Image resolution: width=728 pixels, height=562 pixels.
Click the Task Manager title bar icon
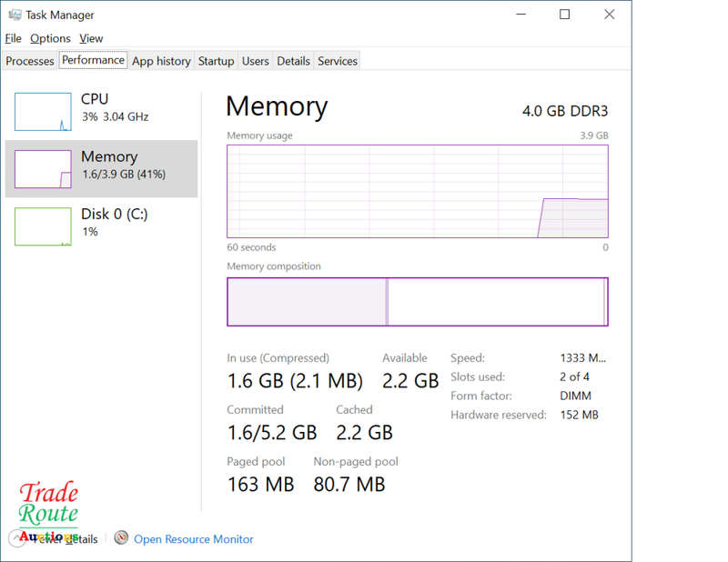15,15
